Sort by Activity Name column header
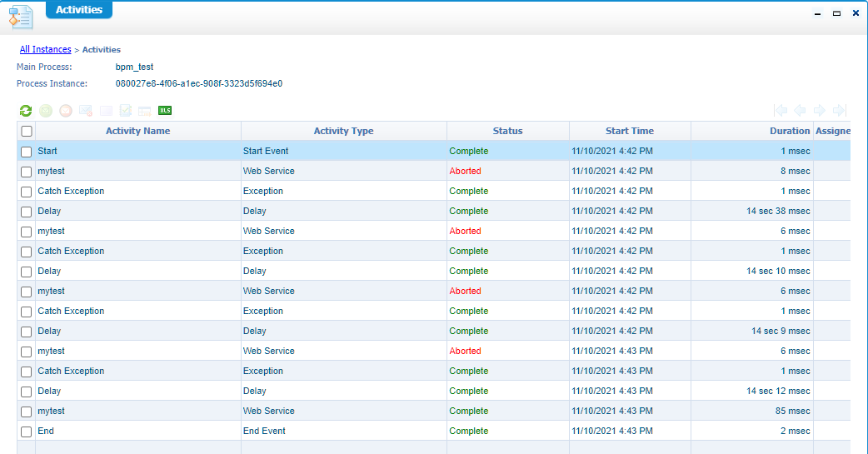The width and height of the screenshot is (868, 454). [137, 131]
